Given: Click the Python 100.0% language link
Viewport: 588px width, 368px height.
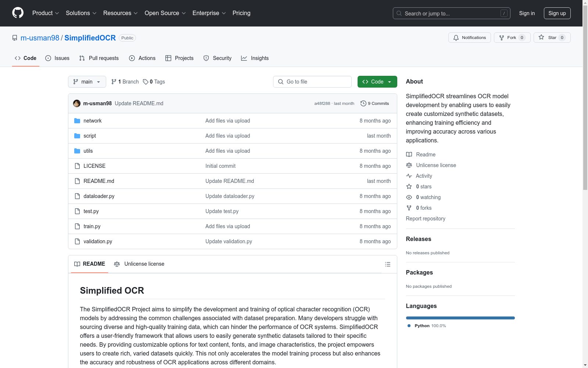Looking at the screenshot, I should click(x=427, y=326).
